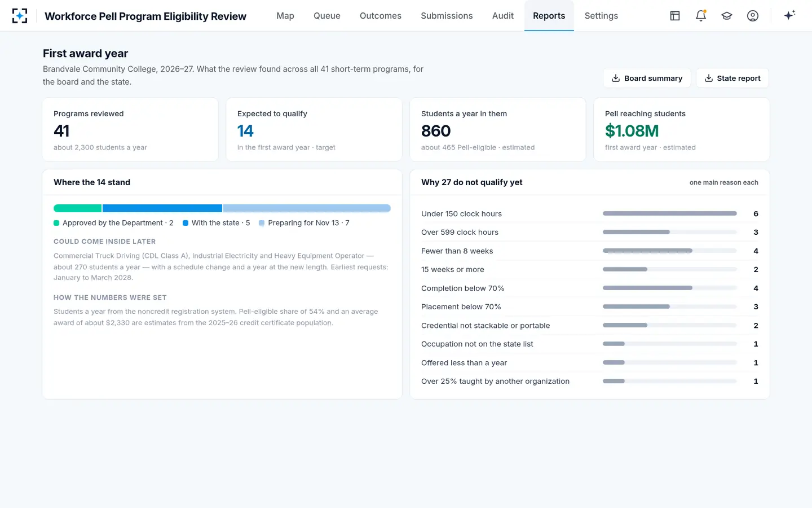This screenshot has height=508, width=812.
Task: Click the Approved by the Department legend
Action: (113, 223)
